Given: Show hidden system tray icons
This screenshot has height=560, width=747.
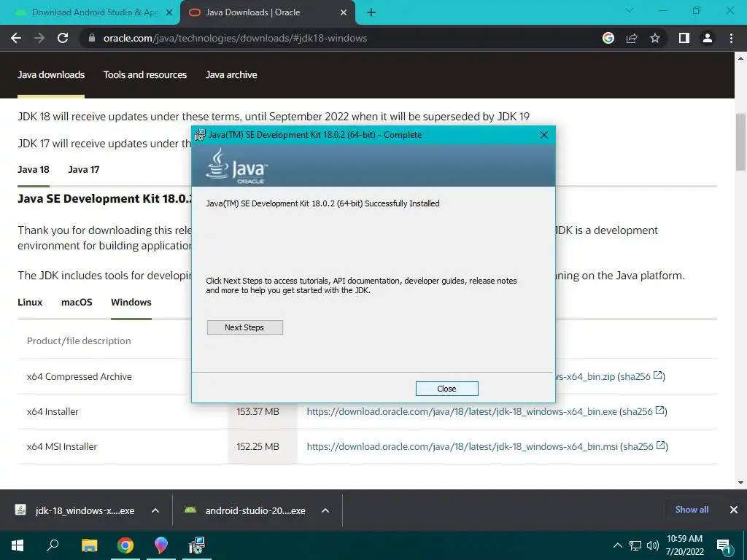Looking at the screenshot, I should [617, 545].
